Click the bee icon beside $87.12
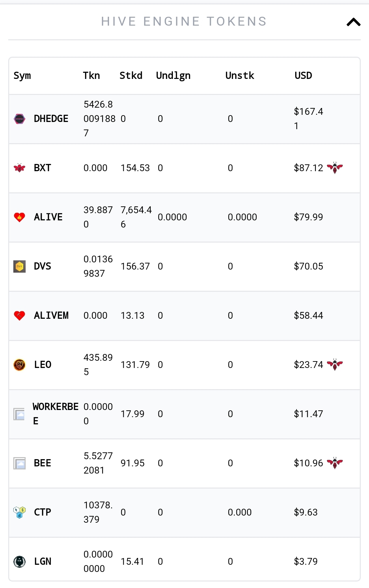Image resolution: width=369 pixels, height=588 pixels. [x=335, y=168]
